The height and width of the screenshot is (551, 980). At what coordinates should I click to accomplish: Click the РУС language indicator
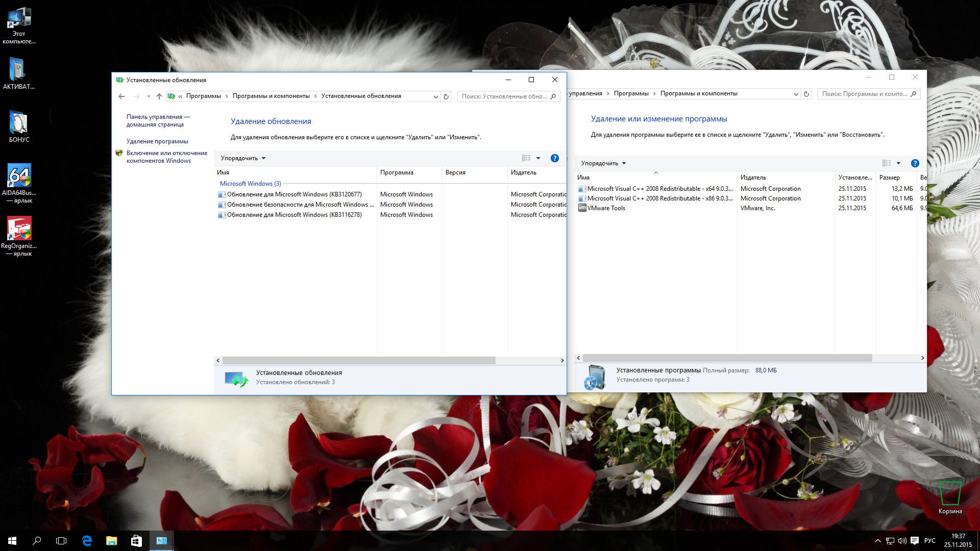[930, 541]
